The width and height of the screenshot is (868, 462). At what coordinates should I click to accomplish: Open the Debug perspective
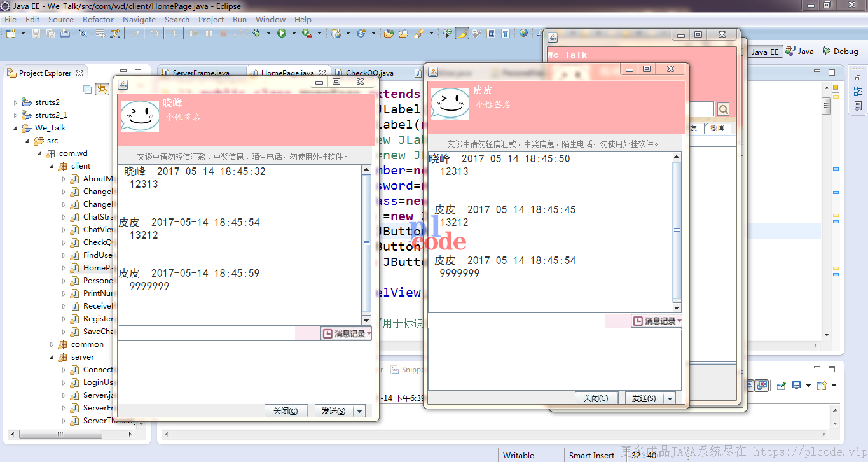click(840, 52)
